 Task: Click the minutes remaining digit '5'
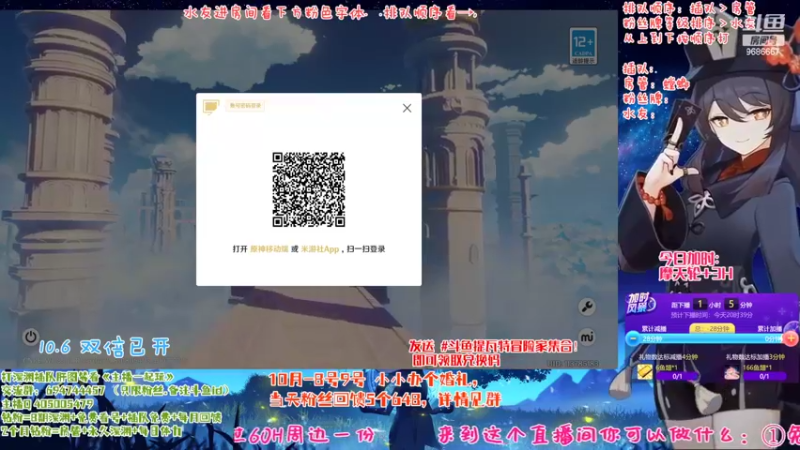(x=731, y=304)
